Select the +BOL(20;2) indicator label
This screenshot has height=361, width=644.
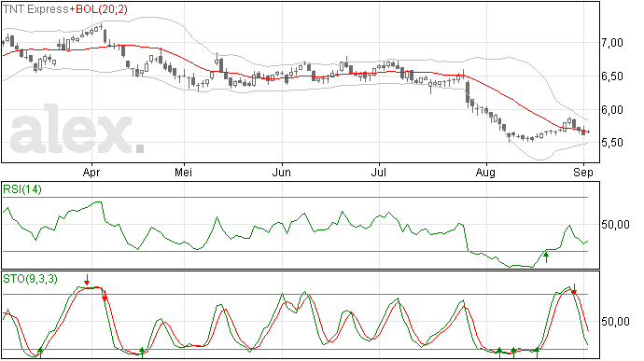(98, 9)
